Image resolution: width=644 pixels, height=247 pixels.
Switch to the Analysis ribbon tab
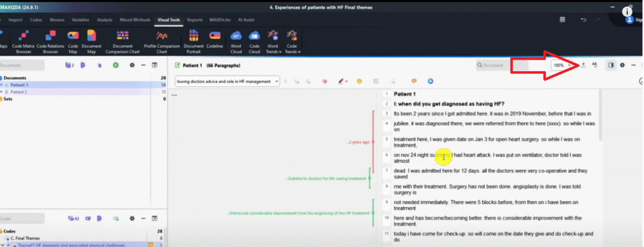tap(104, 19)
